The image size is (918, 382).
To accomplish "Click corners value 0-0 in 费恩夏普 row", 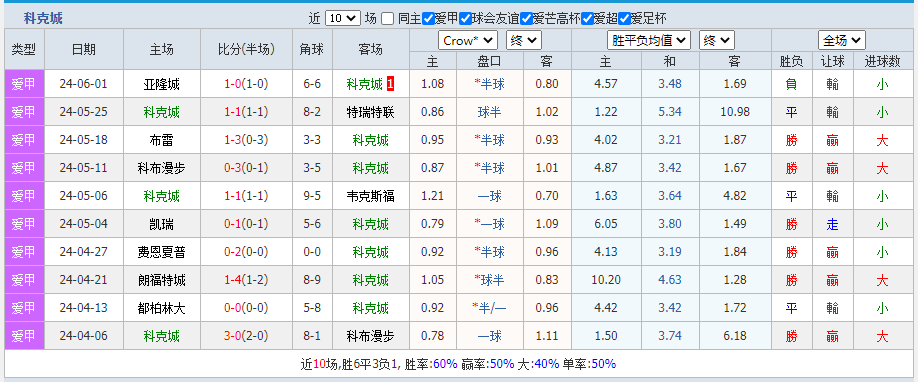I will coord(312,253).
